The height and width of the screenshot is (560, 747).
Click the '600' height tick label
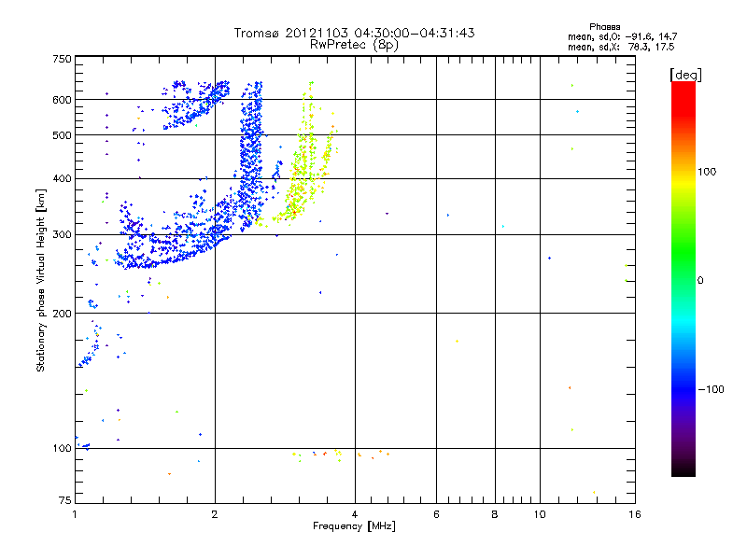[62, 100]
